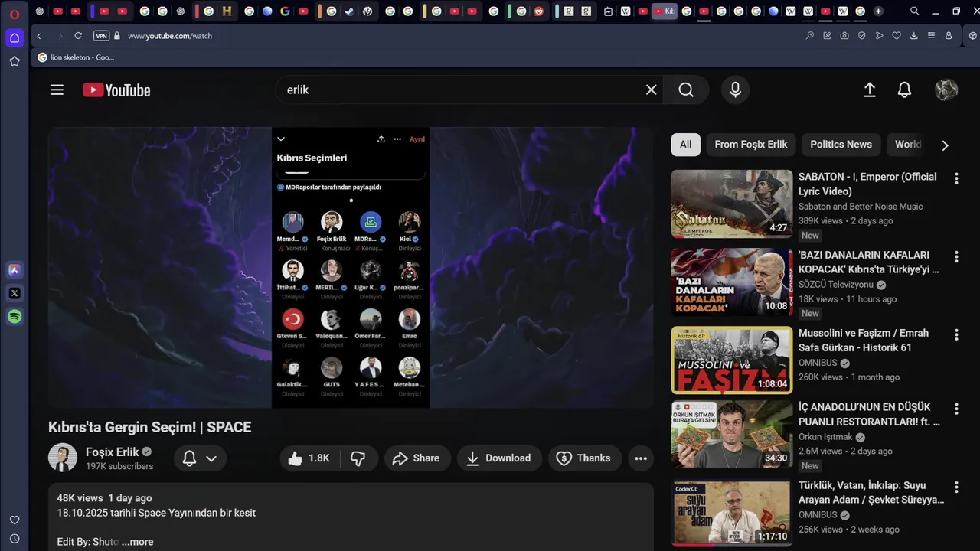Select the Politics News chip

(x=841, y=144)
